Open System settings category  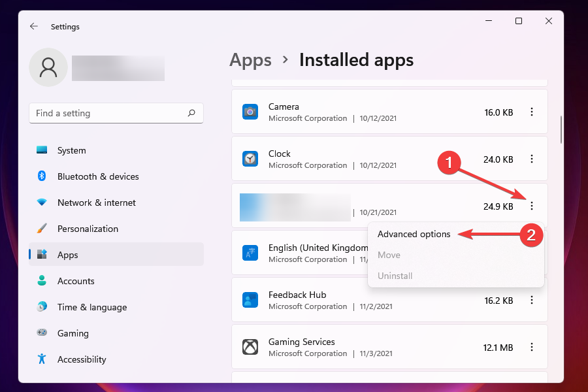coord(72,150)
